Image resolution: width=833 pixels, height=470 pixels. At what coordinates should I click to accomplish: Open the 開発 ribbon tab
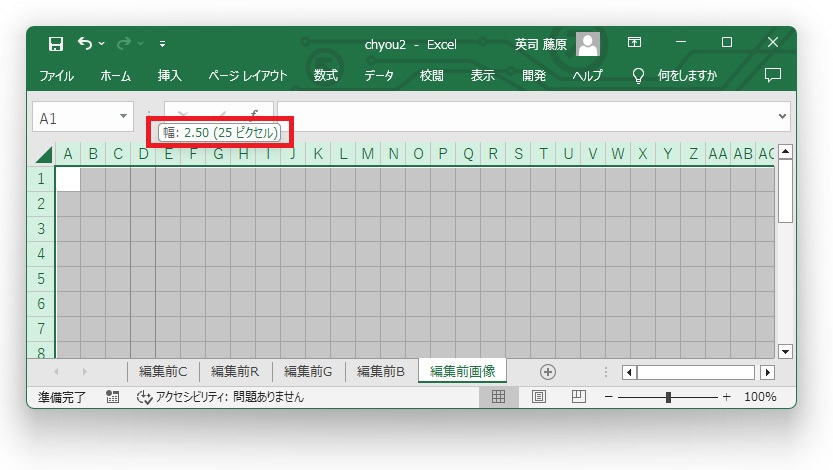534,75
